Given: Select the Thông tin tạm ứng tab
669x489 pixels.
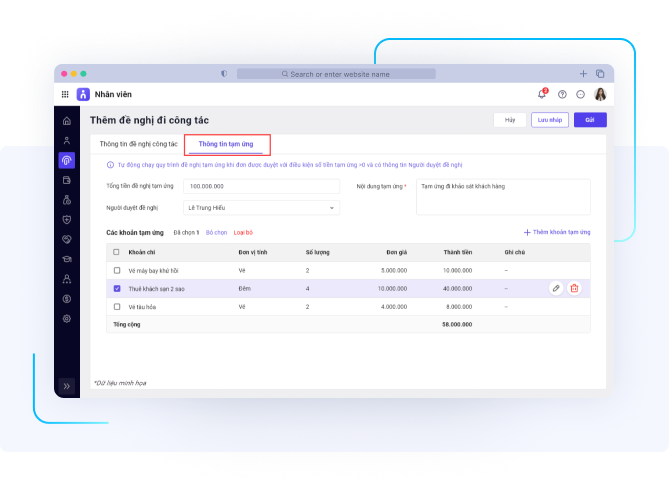Looking at the screenshot, I should coord(227,144).
